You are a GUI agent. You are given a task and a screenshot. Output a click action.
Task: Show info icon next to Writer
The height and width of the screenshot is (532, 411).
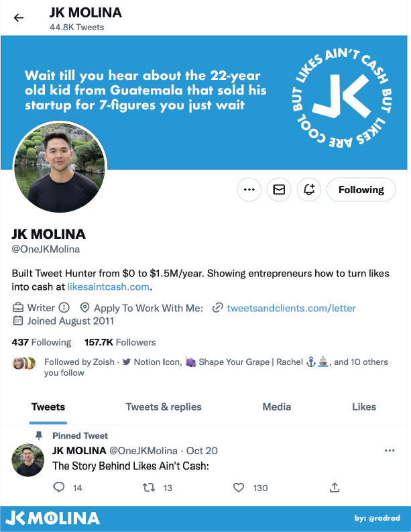click(x=64, y=308)
